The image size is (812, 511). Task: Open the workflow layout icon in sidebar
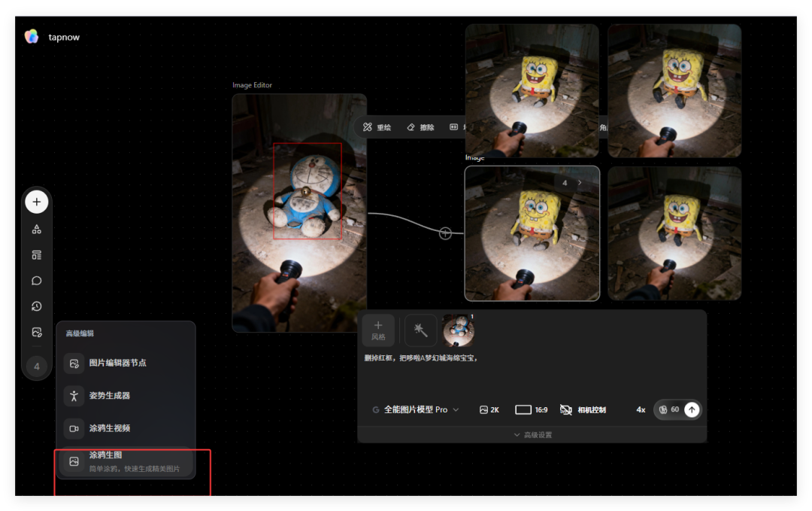coord(36,254)
